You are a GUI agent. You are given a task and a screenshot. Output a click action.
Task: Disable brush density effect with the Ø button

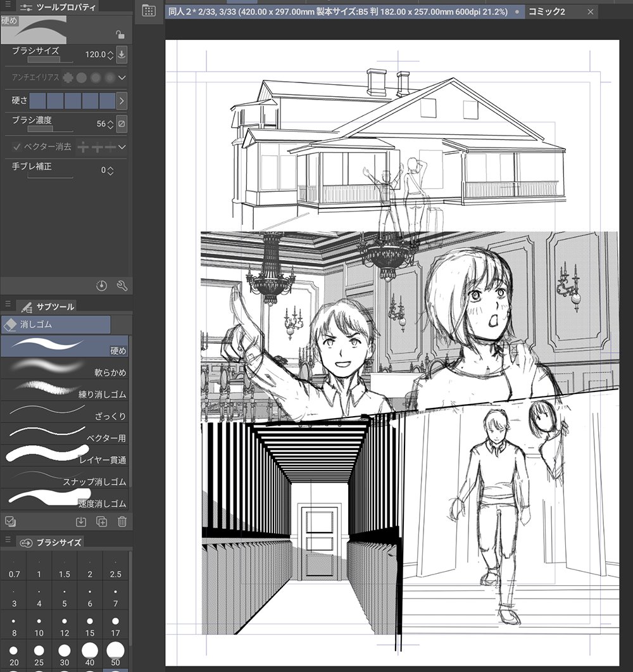(x=120, y=124)
